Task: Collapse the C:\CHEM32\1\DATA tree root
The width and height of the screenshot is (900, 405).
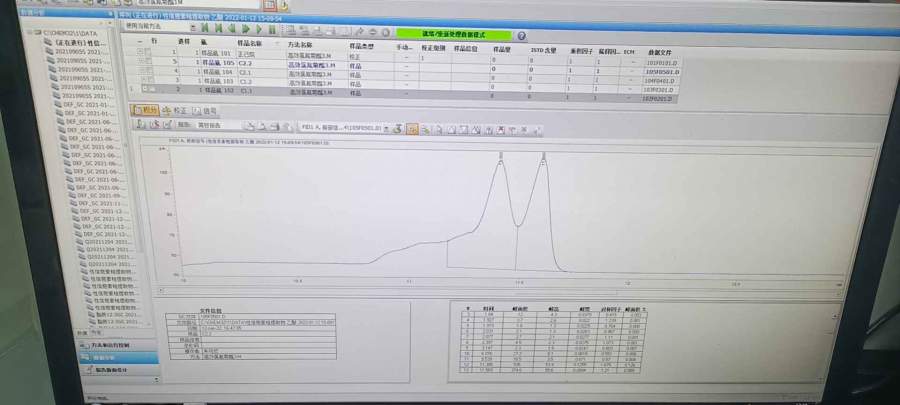Action: click(32, 33)
